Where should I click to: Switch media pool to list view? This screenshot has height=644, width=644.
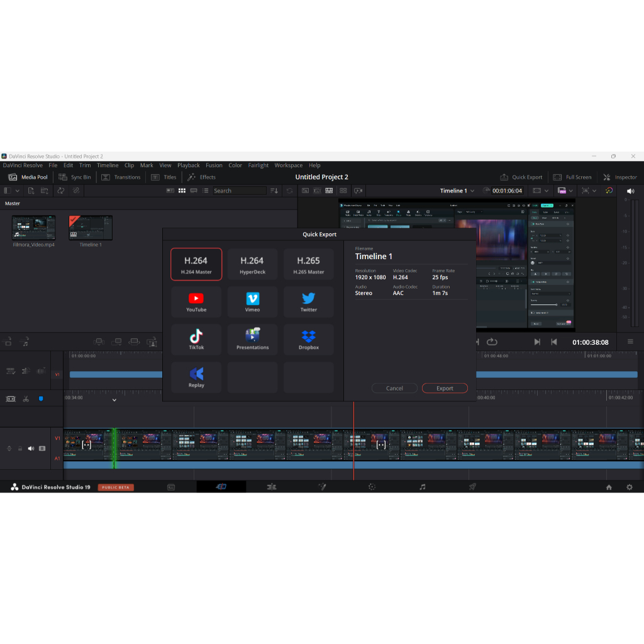click(x=206, y=191)
